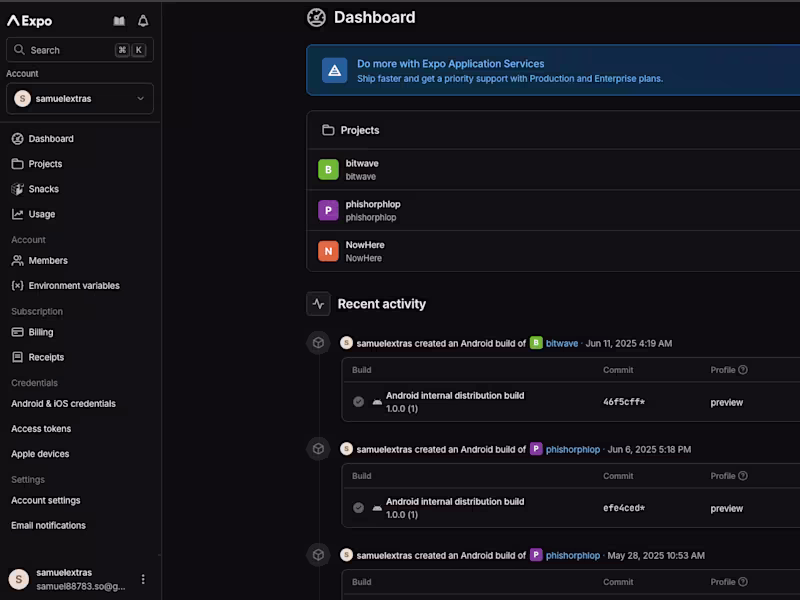Open Account settings

pos(45,501)
